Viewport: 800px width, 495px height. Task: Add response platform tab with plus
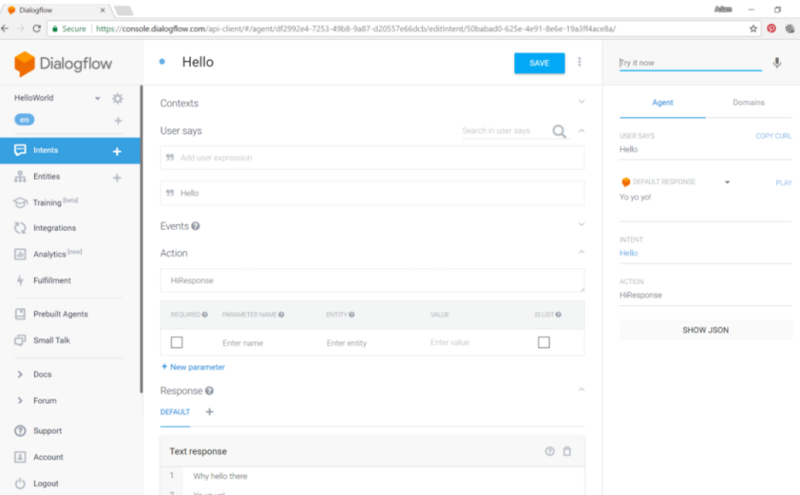[x=209, y=412]
